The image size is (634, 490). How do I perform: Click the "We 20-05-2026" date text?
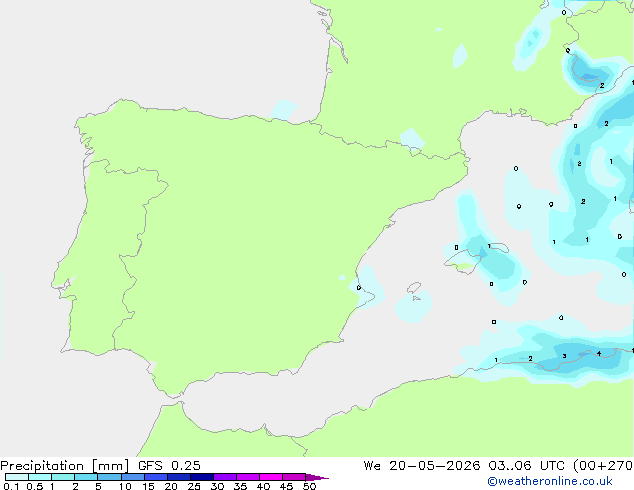click(422, 466)
